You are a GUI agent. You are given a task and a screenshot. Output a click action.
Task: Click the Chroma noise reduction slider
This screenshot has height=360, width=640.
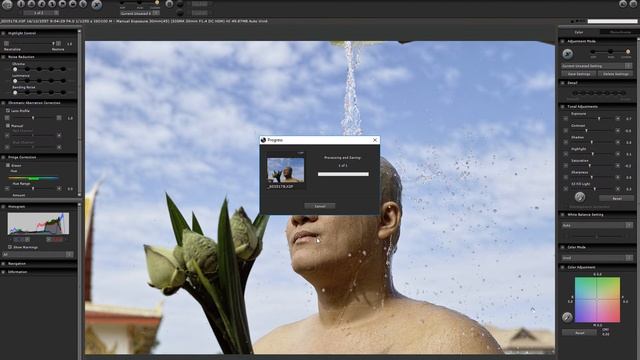[x=39, y=69]
